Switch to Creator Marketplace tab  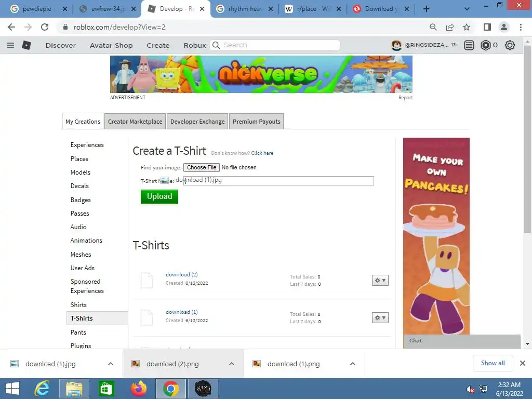(x=135, y=122)
